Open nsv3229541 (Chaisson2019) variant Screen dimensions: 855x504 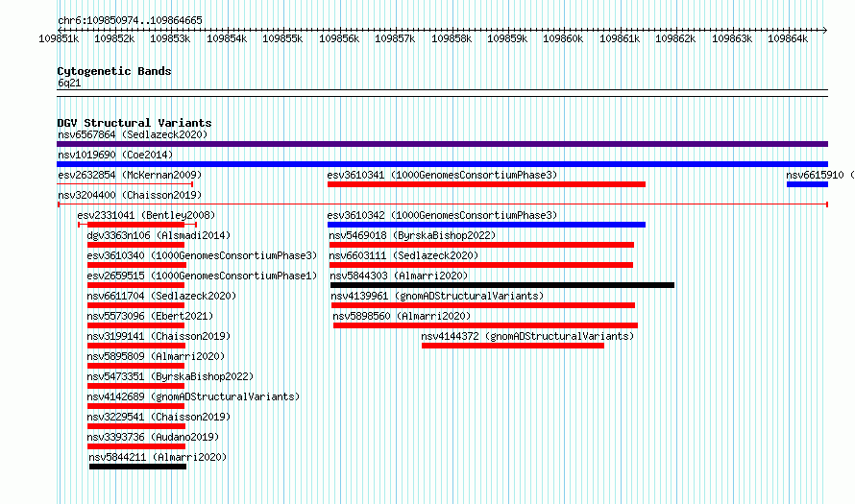pos(159,417)
